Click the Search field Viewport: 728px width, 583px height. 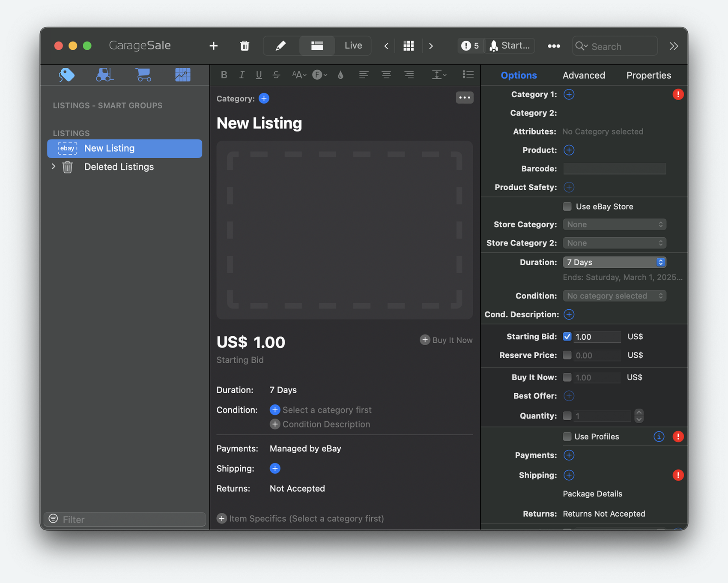(x=615, y=46)
